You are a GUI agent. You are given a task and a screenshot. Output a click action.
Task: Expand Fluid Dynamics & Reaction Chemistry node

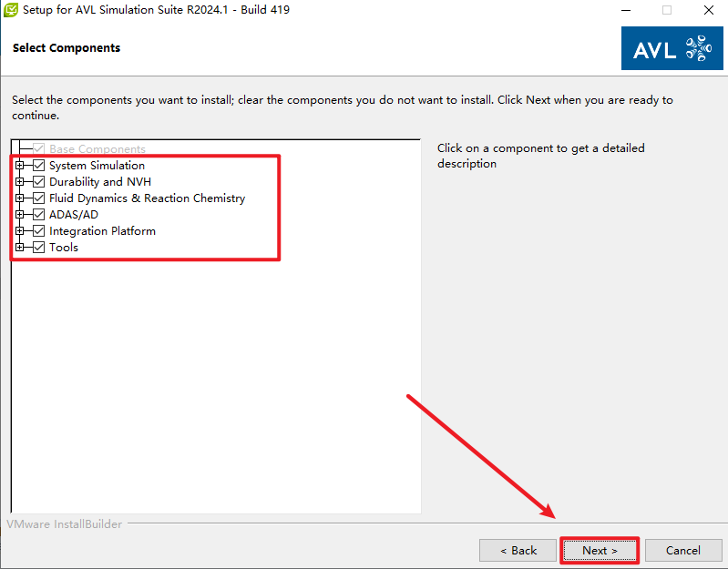(20, 198)
